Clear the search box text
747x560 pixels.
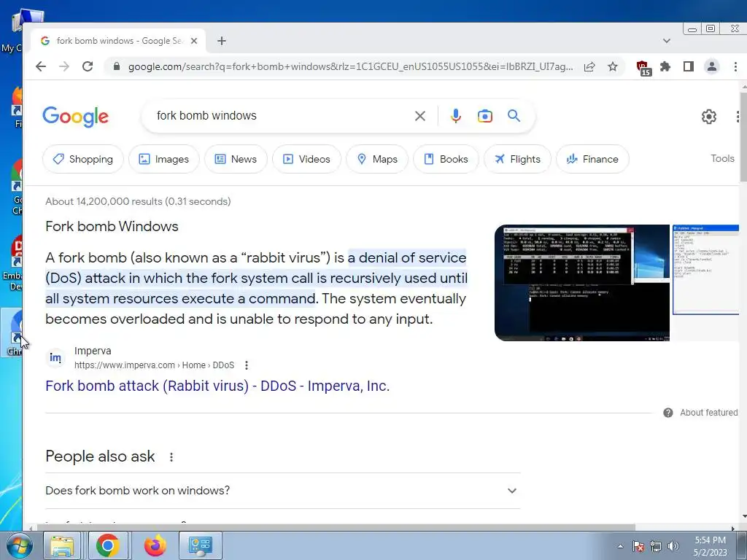click(x=419, y=116)
